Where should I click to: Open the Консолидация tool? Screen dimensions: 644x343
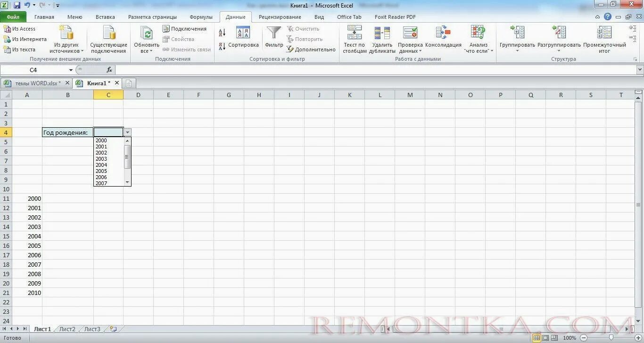coord(443,37)
